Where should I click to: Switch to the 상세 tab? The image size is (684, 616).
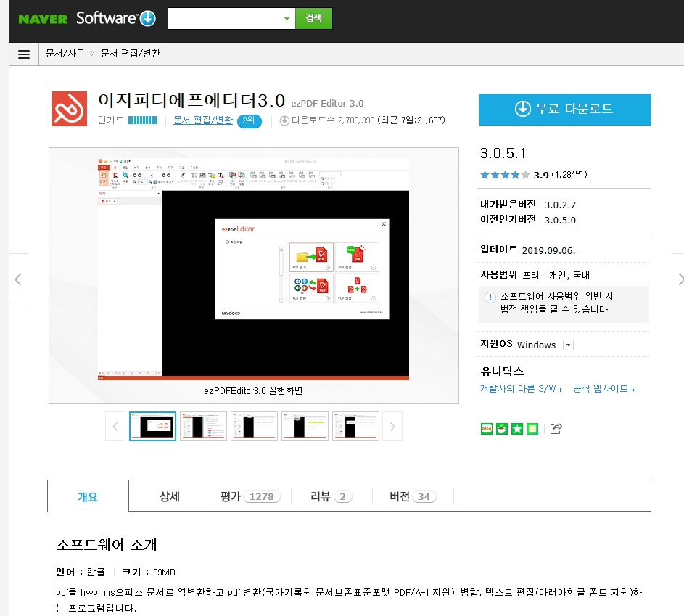tap(169, 496)
